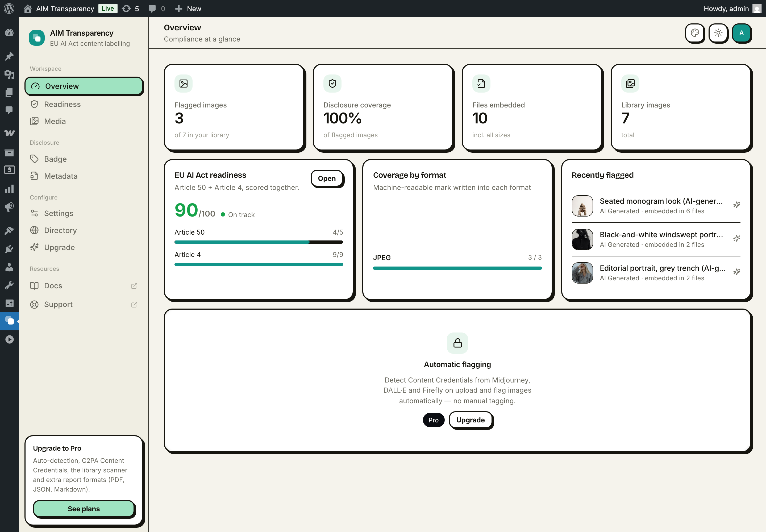
Task: Click sparkle icon on Seated monogram row
Action: coord(737,205)
